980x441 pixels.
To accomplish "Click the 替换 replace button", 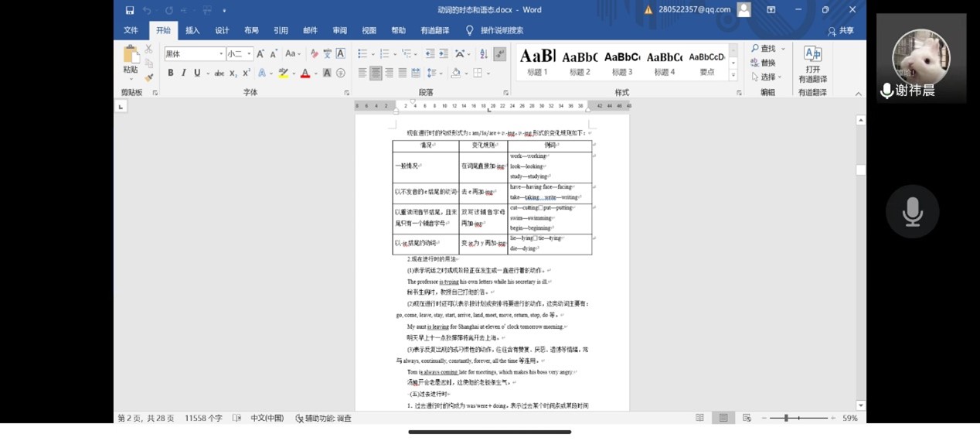I will pos(763,63).
